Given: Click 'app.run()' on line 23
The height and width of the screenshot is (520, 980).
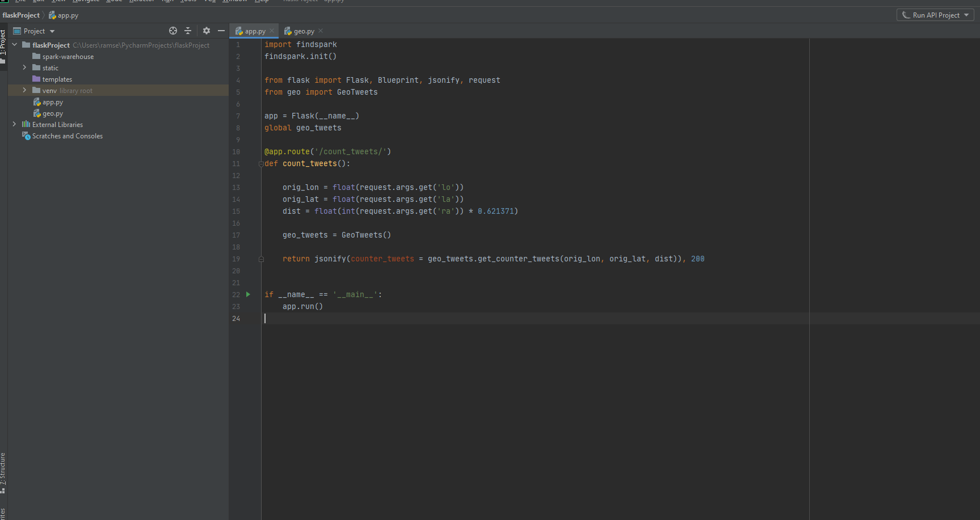Looking at the screenshot, I should (303, 307).
